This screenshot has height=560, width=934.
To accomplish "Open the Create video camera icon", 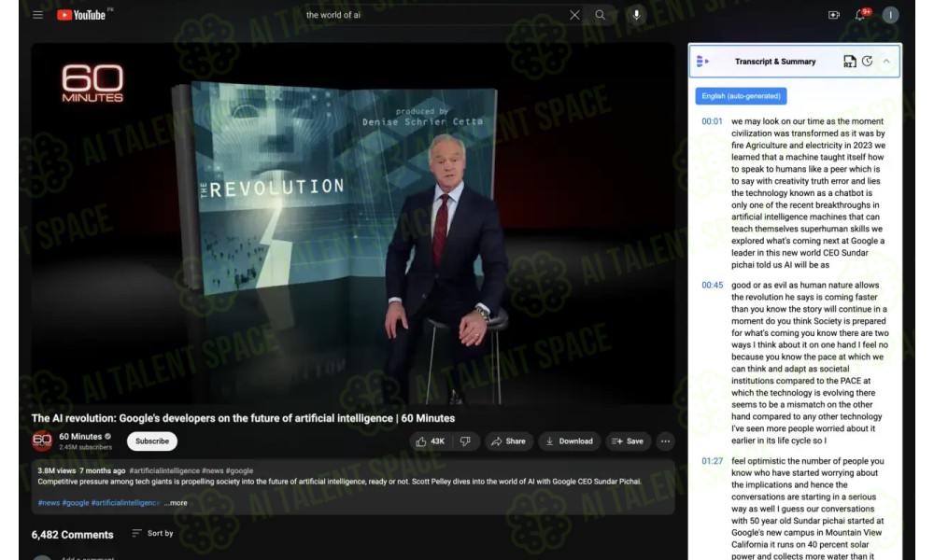I will (834, 15).
